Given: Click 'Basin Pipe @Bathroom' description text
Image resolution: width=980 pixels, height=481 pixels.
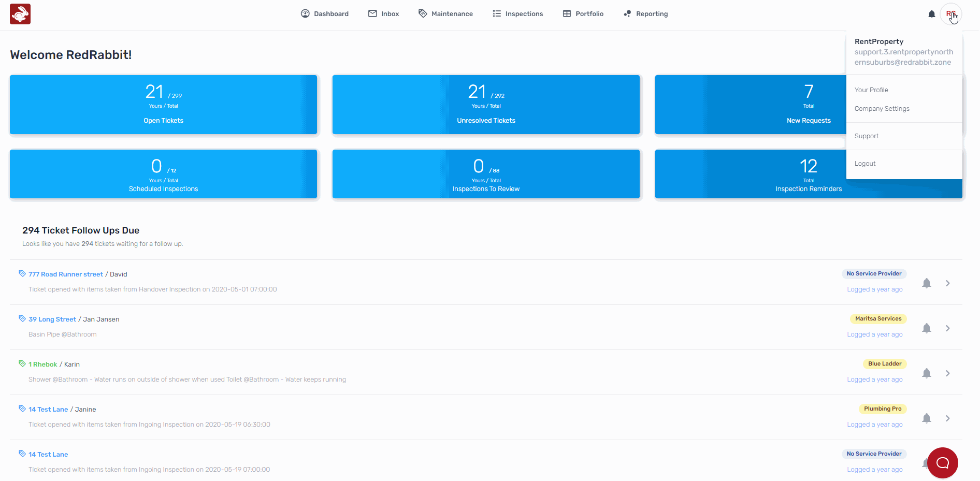Looking at the screenshot, I should (x=63, y=334).
